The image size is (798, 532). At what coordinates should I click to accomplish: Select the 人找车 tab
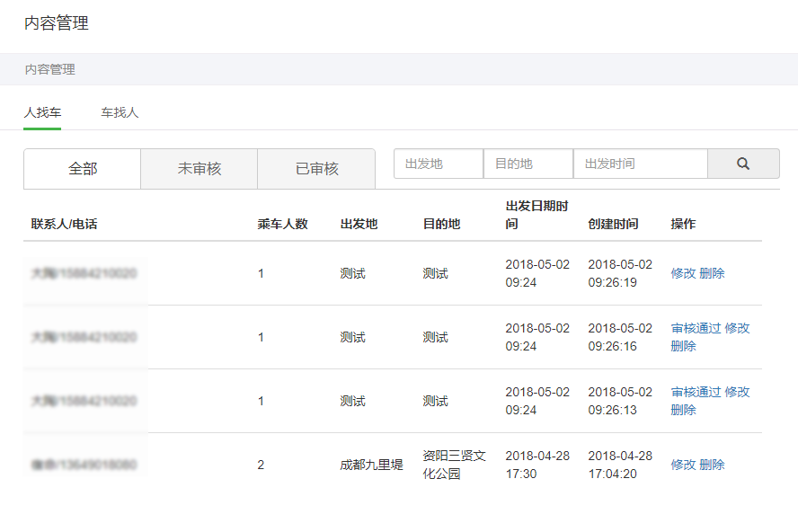[x=42, y=113]
